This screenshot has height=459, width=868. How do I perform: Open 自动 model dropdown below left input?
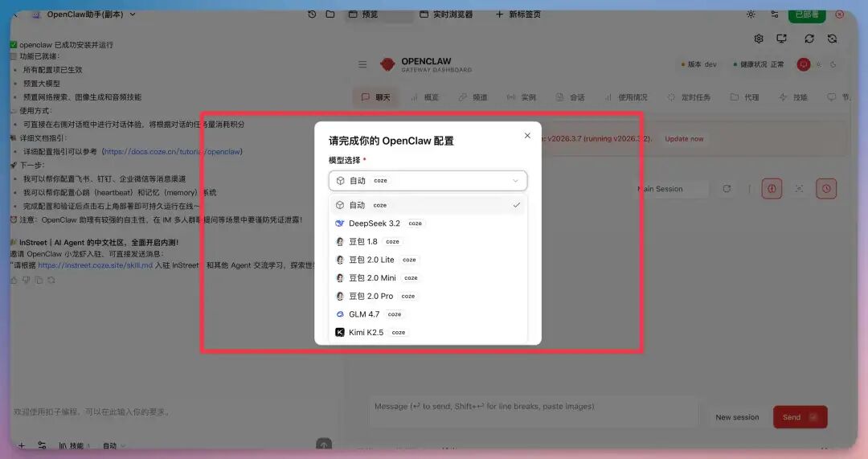tap(114, 445)
